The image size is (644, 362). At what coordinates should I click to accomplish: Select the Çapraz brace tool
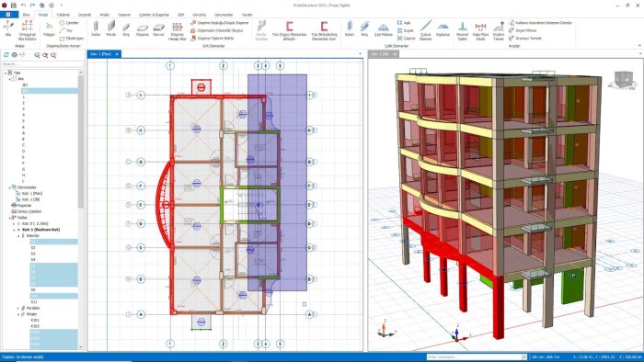pyautogui.click(x=407, y=39)
